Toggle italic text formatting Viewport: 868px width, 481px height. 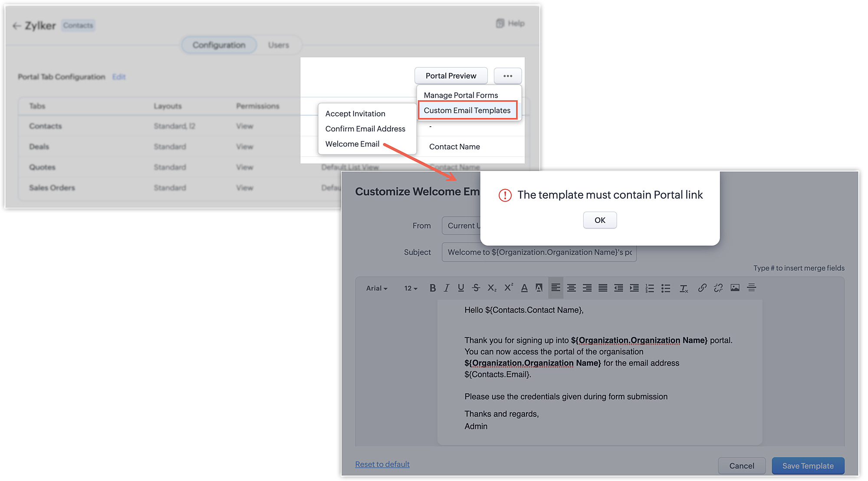(447, 288)
